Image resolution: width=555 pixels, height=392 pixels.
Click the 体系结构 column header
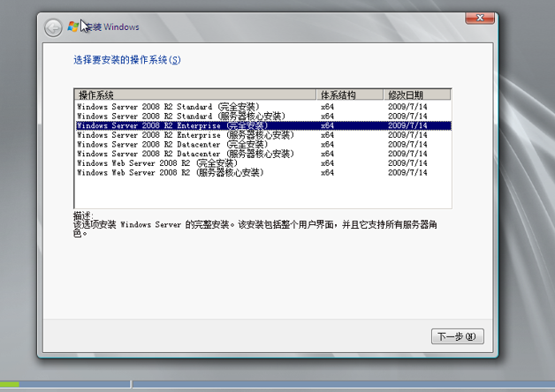(350, 94)
